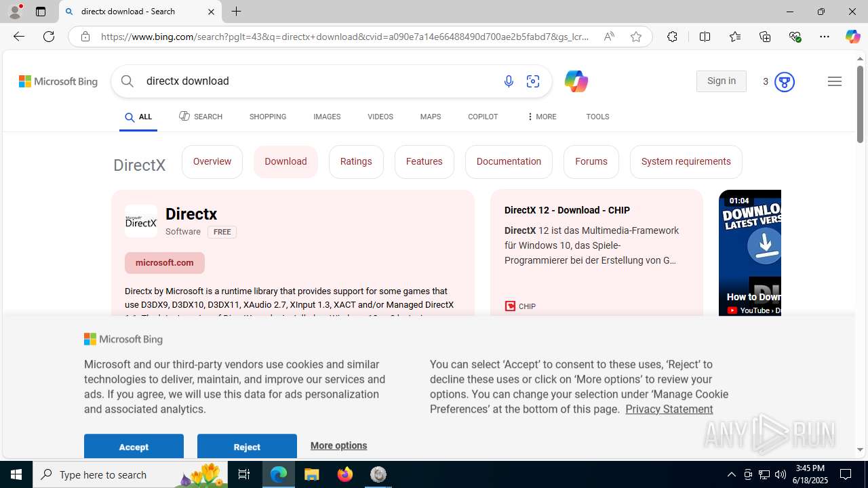868x488 pixels.
Task: Go to Microsoft Bing home logo
Action: coord(58,81)
